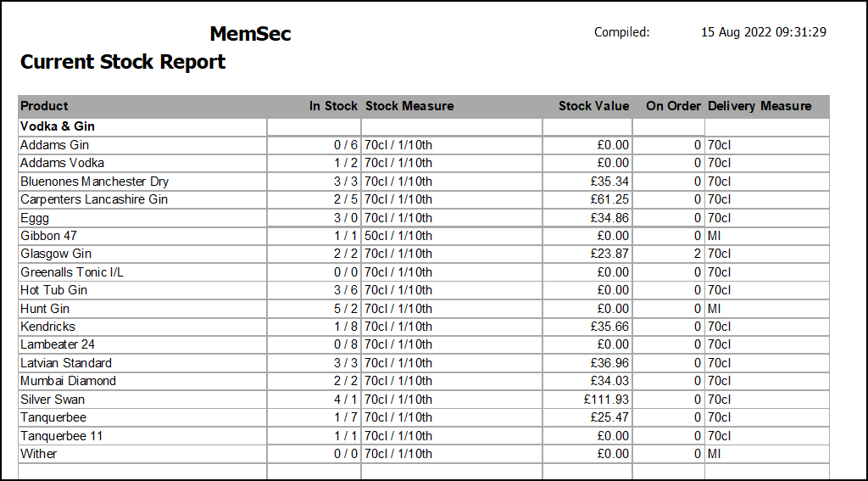Viewport: 868px width, 481px height.
Task: Select the Tanquerbee 11 product row
Action: (61, 436)
